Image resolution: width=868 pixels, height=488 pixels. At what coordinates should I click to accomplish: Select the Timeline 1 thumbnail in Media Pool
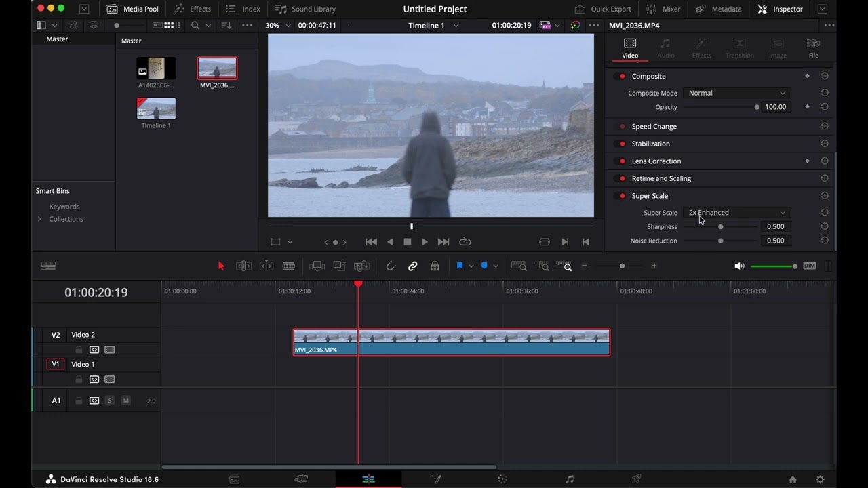tap(156, 108)
